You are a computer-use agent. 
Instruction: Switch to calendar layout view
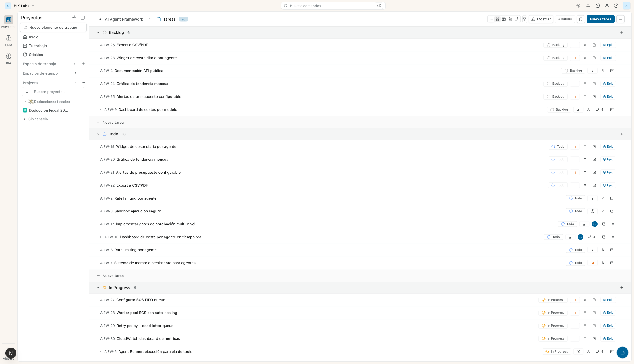click(x=510, y=19)
